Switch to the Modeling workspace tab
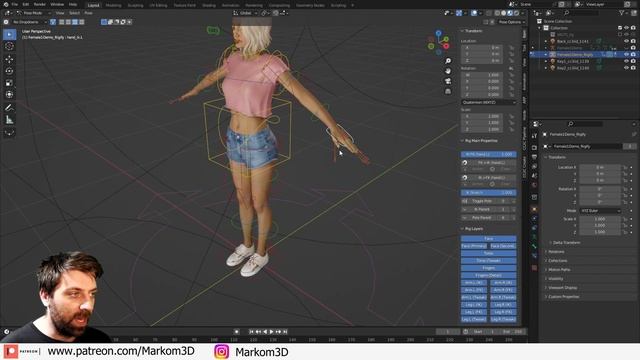The image size is (640, 360). click(x=113, y=5)
